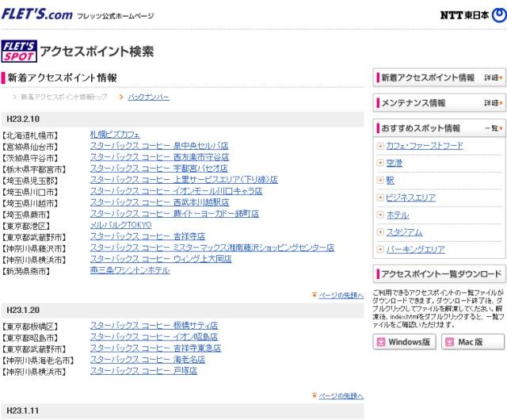Open the パーキングエリア category link

tap(415, 249)
